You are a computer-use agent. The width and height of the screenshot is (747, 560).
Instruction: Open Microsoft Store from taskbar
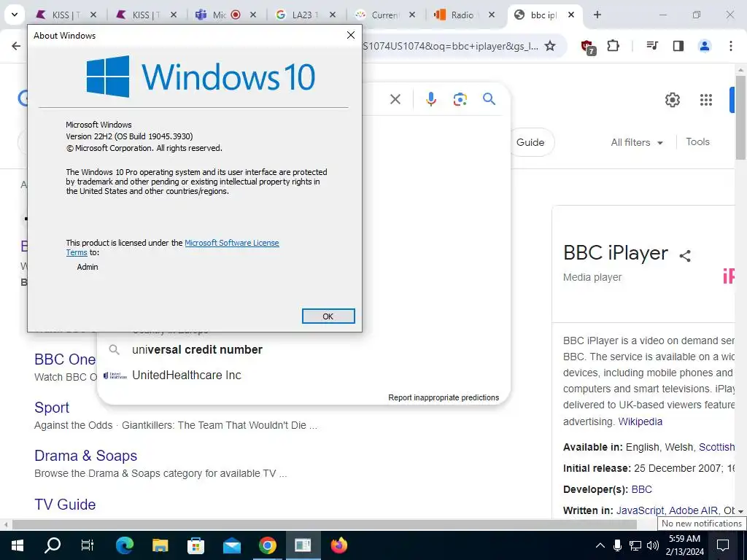pos(196,545)
